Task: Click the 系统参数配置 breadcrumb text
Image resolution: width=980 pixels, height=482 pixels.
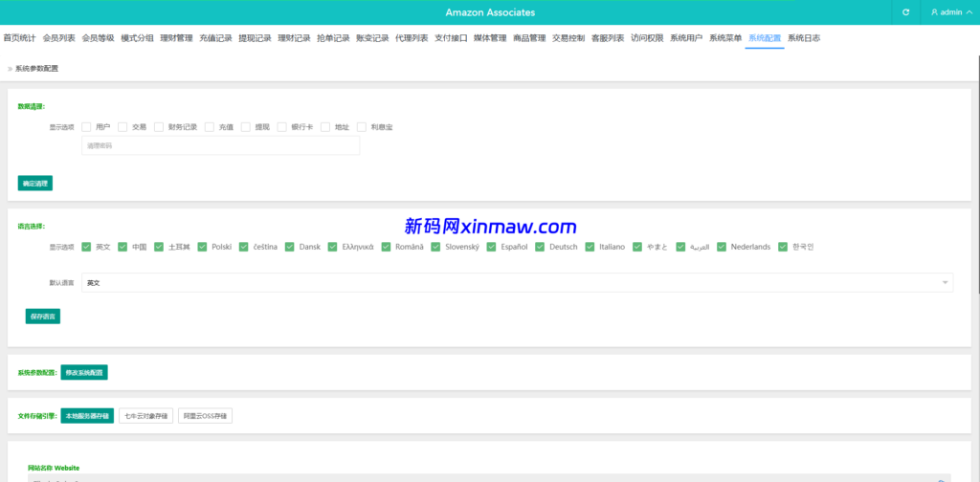Action: click(x=37, y=69)
